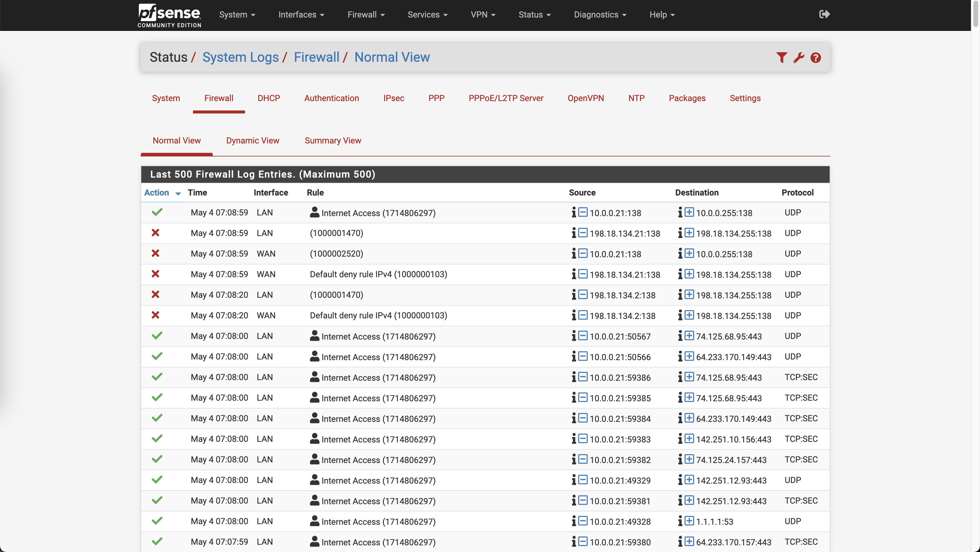The width and height of the screenshot is (980, 552).
Task: Click green check on first log entry
Action: pyautogui.click(x=157, y=212)
